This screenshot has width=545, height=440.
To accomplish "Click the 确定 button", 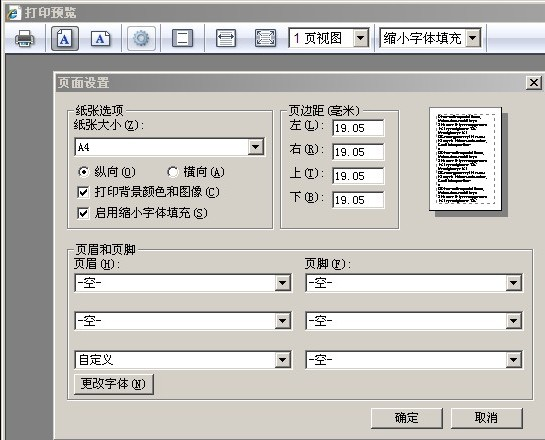I will click(407, 418).
